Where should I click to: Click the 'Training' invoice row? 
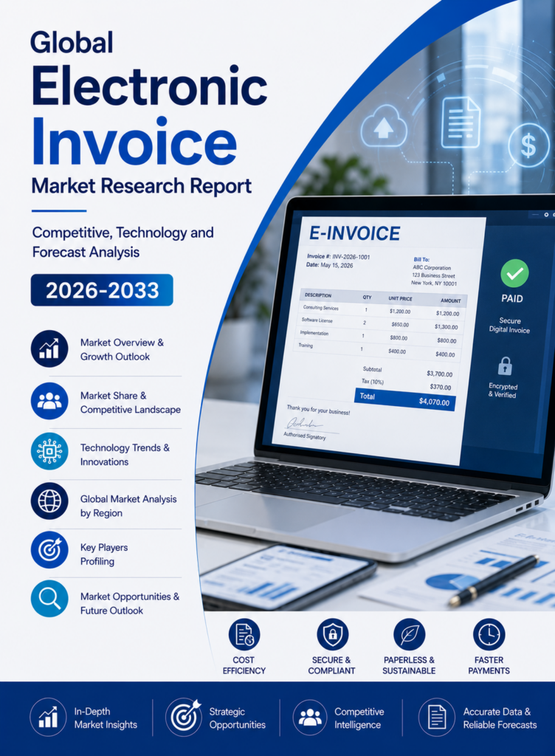coord(376,349)
